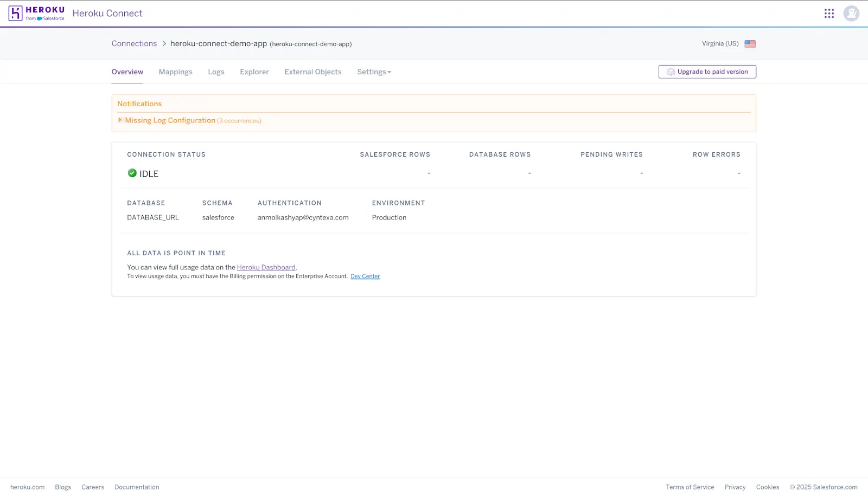Follow the Dev Center link

coord(365,276)
